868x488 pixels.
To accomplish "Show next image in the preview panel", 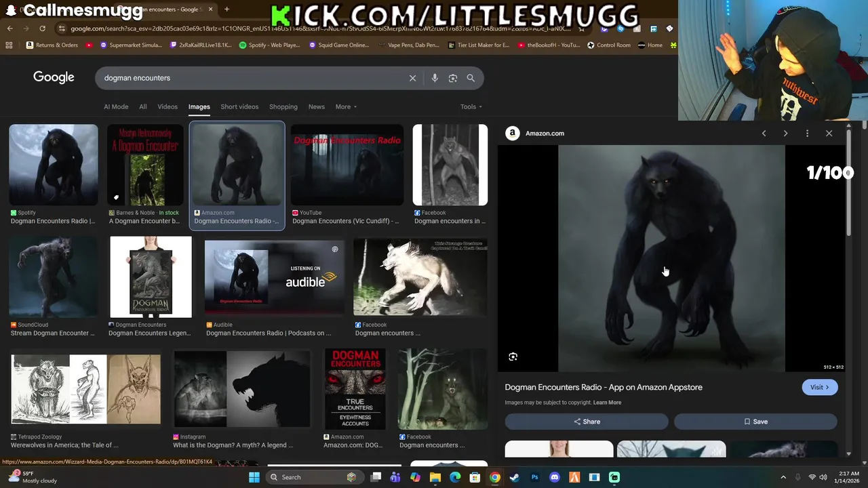I will pyautogui.click(x=785, y=134).
